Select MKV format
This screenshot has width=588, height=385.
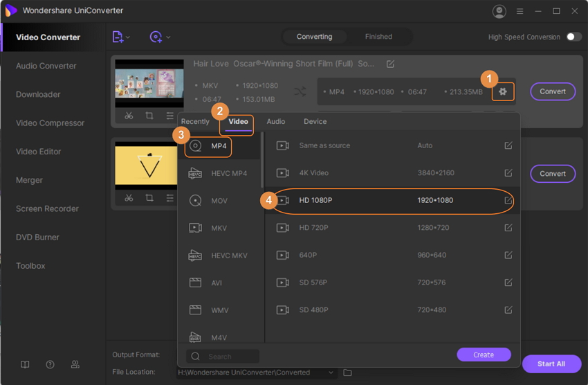[x=219, y=228]
